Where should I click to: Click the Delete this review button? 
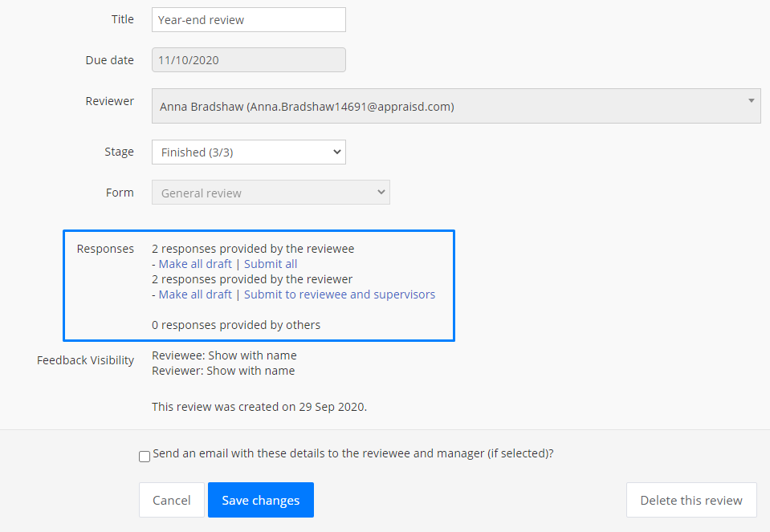tap(691, 500)
